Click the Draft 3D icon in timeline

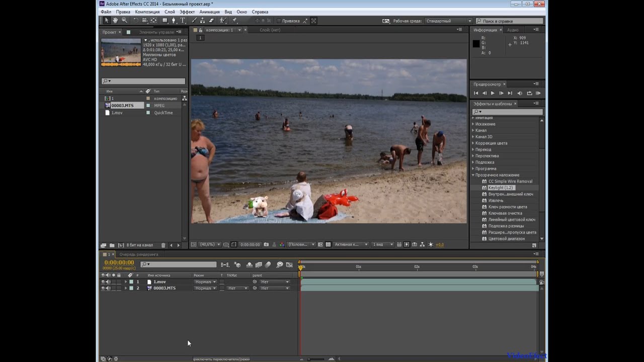click(237, 265)
